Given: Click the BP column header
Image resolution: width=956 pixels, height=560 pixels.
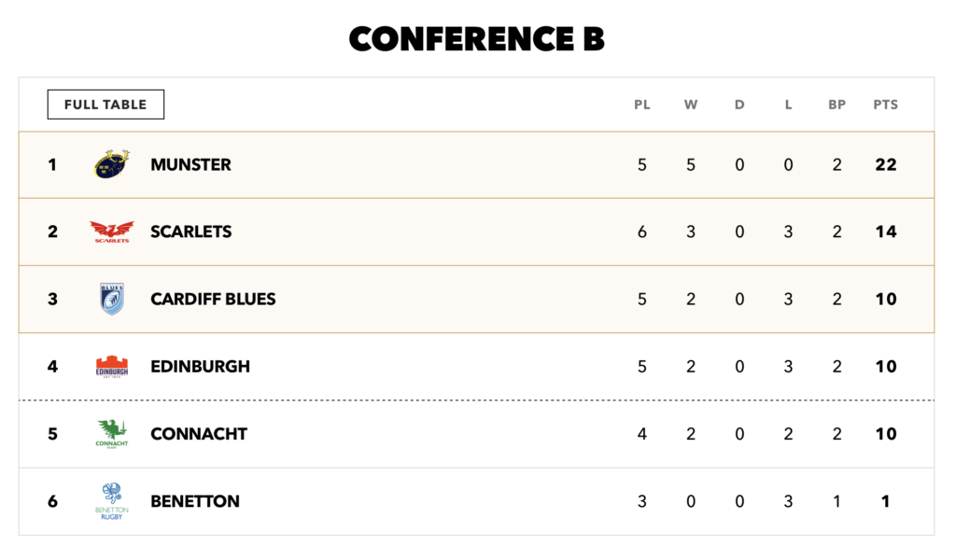Looking at the screenshot, I should click(x=836, y=105).
